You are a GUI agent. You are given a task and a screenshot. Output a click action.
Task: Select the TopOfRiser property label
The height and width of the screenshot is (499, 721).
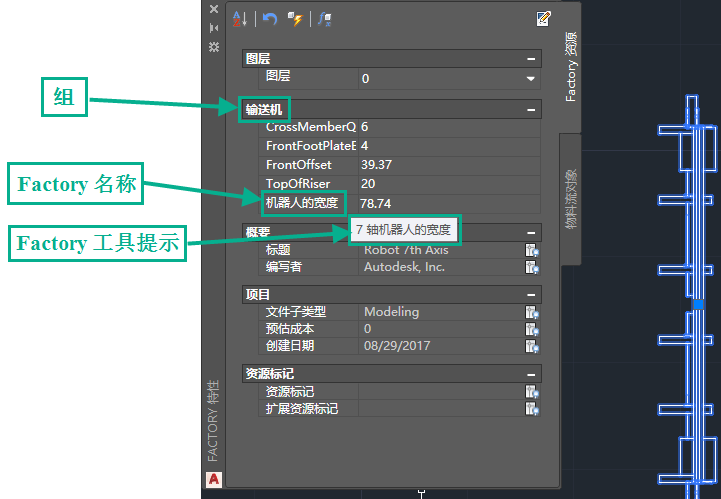click(298, 184)
